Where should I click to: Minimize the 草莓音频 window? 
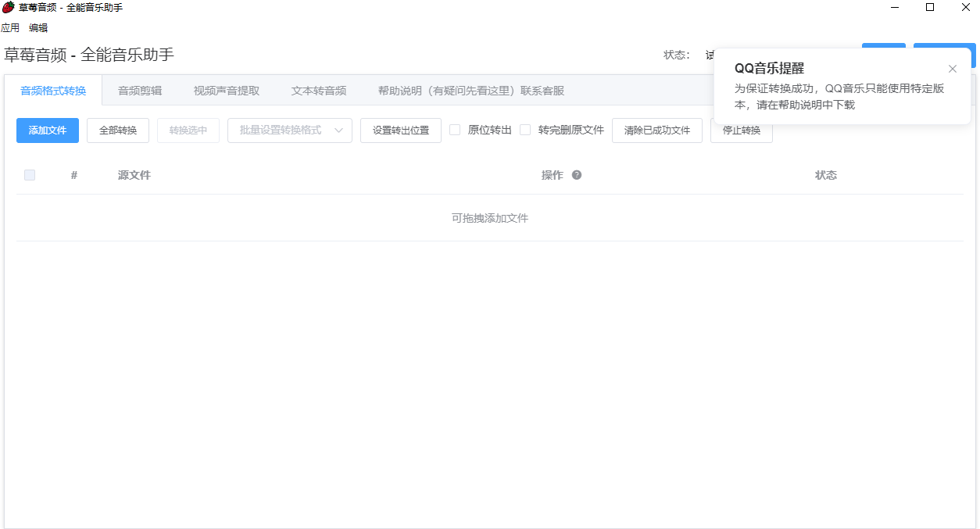coord(895,8)
